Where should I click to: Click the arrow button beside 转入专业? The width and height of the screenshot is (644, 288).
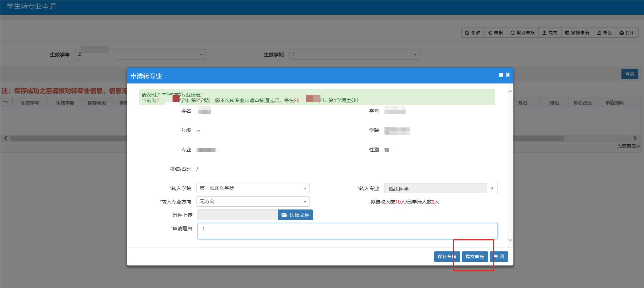(x=492, y=188)
